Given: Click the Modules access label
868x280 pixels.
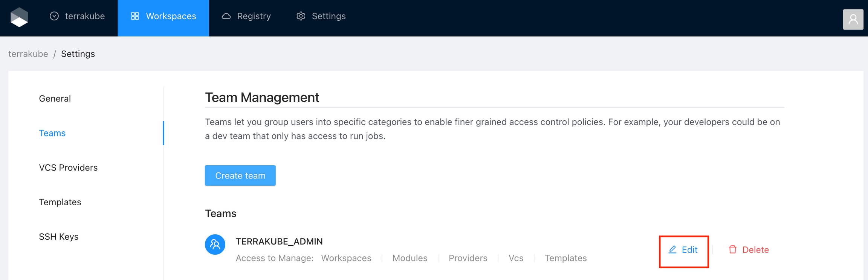Looking at the screenshot, I should click(x=410, y=258).
